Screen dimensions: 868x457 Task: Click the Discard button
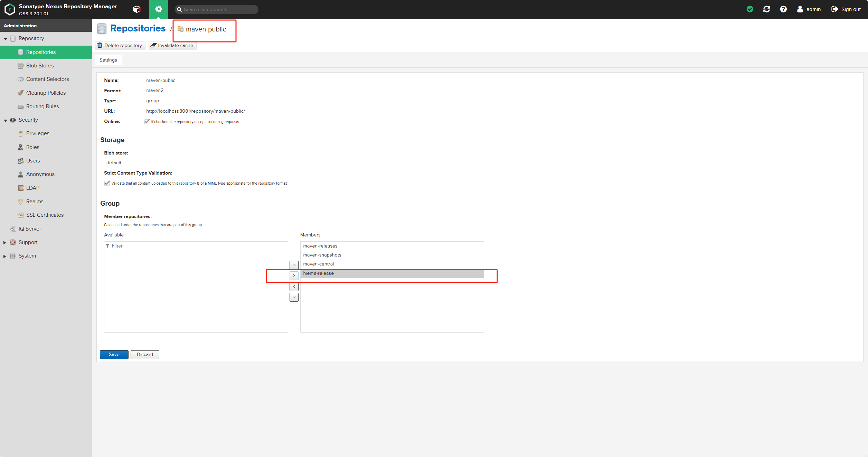click(x=145, y=355)
